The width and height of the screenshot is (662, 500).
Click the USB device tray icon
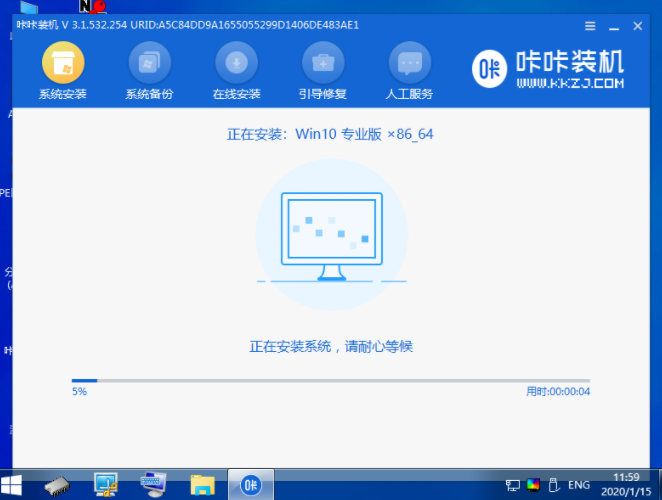(554, 485)
